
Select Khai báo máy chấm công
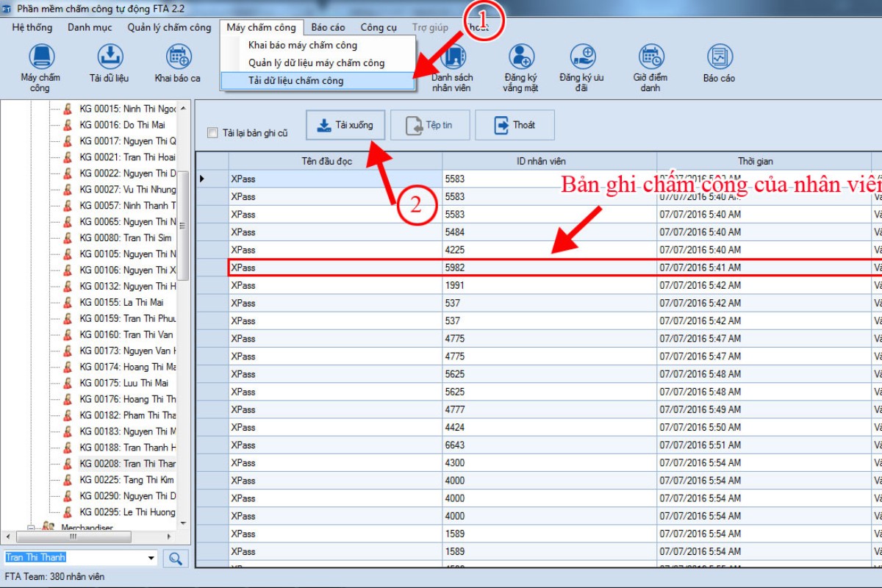point(318,46)
